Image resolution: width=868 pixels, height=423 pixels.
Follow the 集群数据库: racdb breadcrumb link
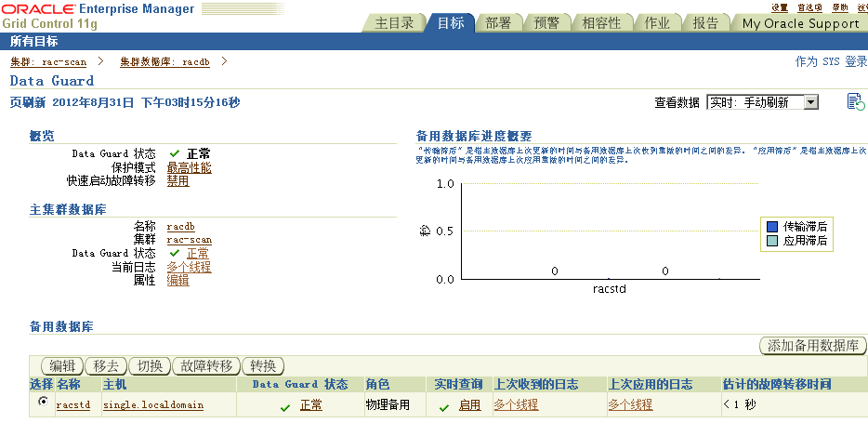[165, 62]
